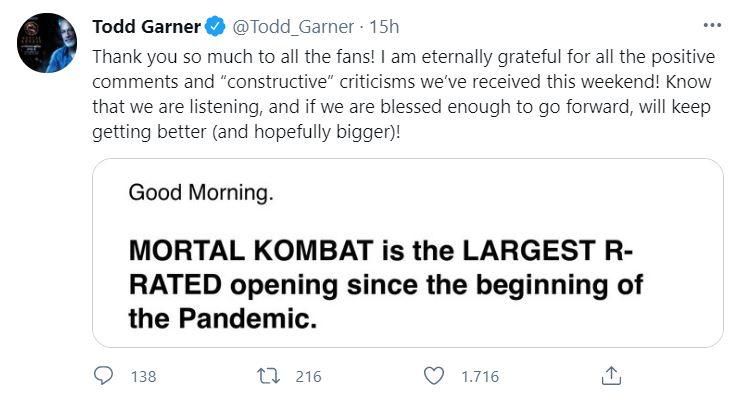Open the 15h timestamp permalink
Viewport: 742px width, 398px height.
[x=384, y=27]
